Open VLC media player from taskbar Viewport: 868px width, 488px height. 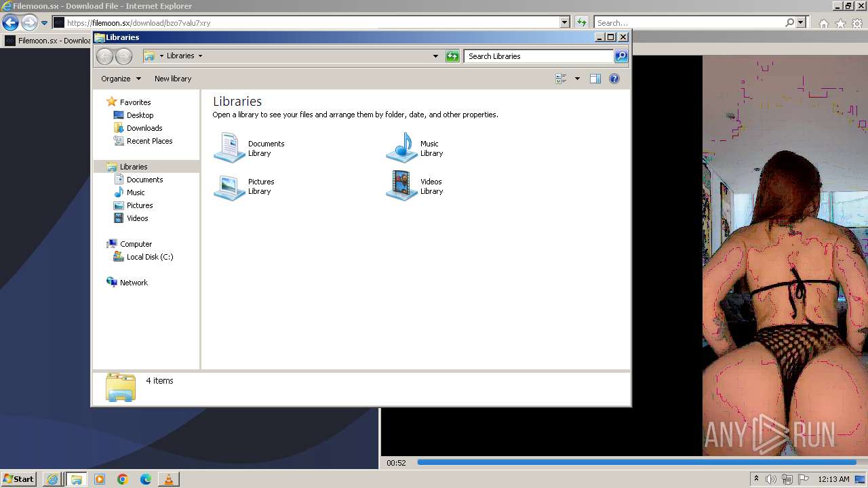pos(169,479)
